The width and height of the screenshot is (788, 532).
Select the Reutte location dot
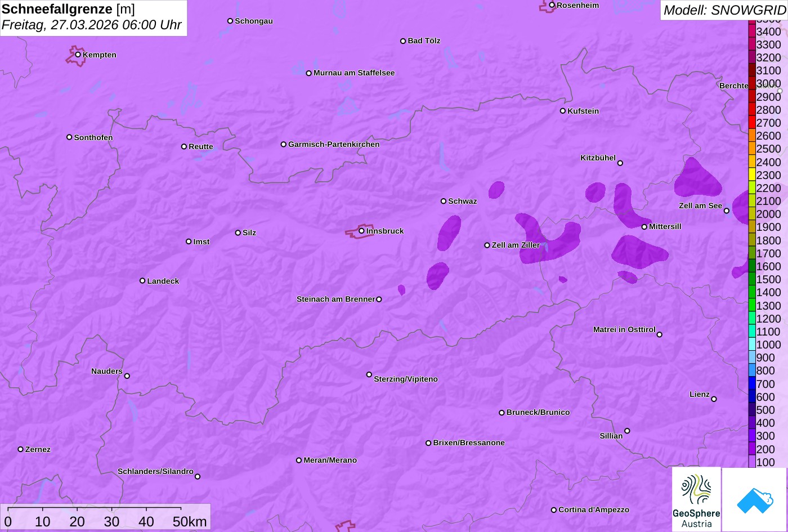tap(184, 146)
